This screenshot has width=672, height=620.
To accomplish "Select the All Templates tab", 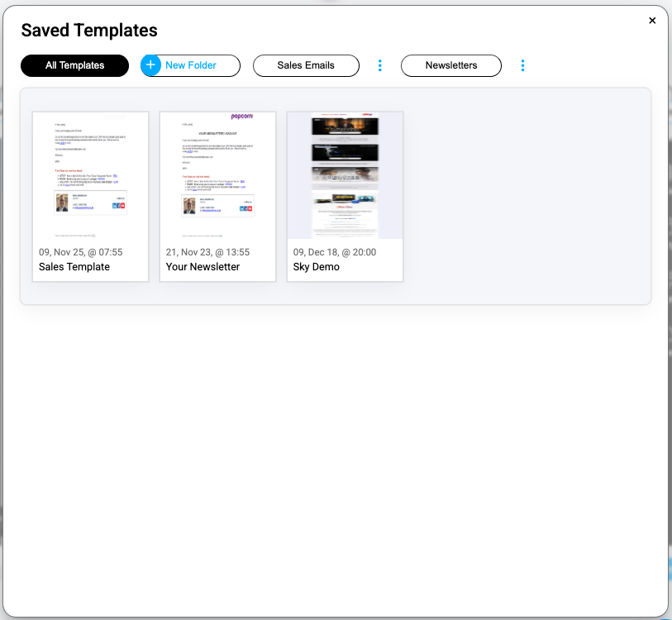I will click(74, 65).
